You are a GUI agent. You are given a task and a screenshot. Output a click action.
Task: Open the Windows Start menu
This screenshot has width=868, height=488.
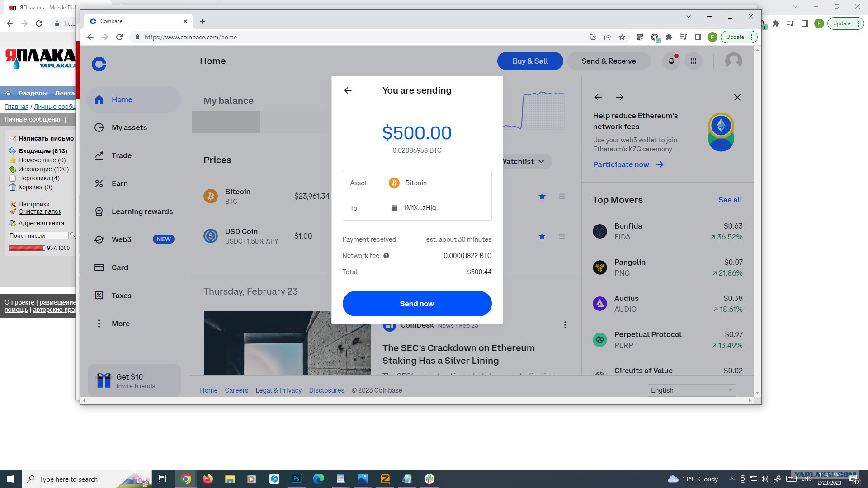(11, 479)
